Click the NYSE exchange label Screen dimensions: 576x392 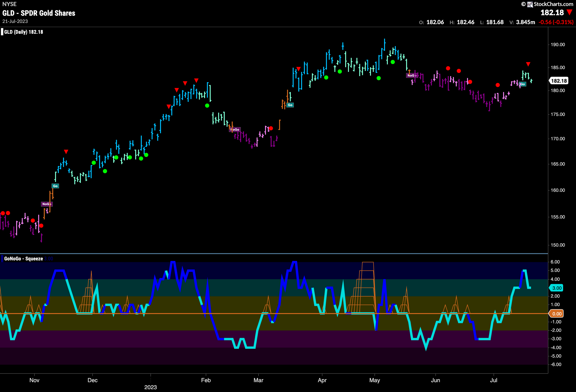(x=9, y=4)
